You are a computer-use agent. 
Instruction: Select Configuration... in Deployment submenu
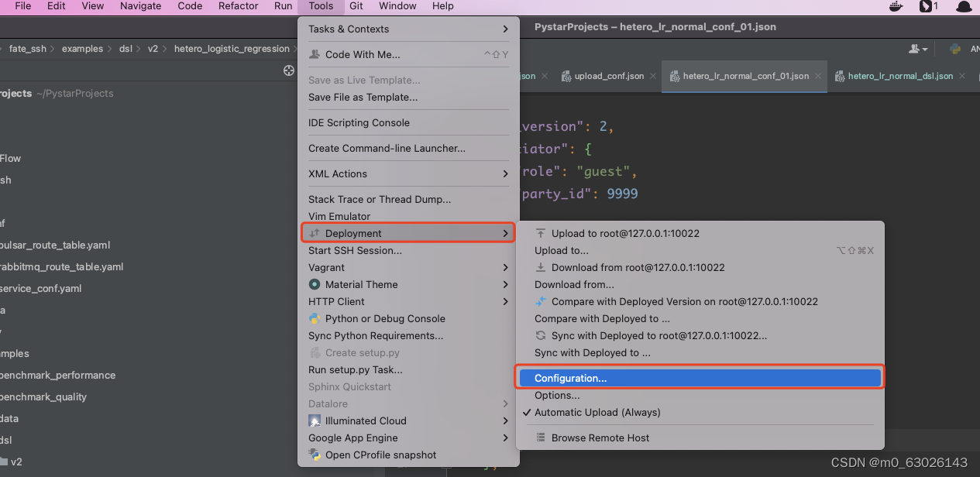pos(700,378)
